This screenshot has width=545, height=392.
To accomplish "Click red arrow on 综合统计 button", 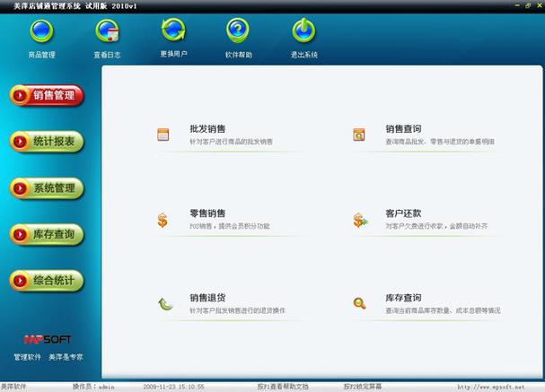I will tap(20, 280).
